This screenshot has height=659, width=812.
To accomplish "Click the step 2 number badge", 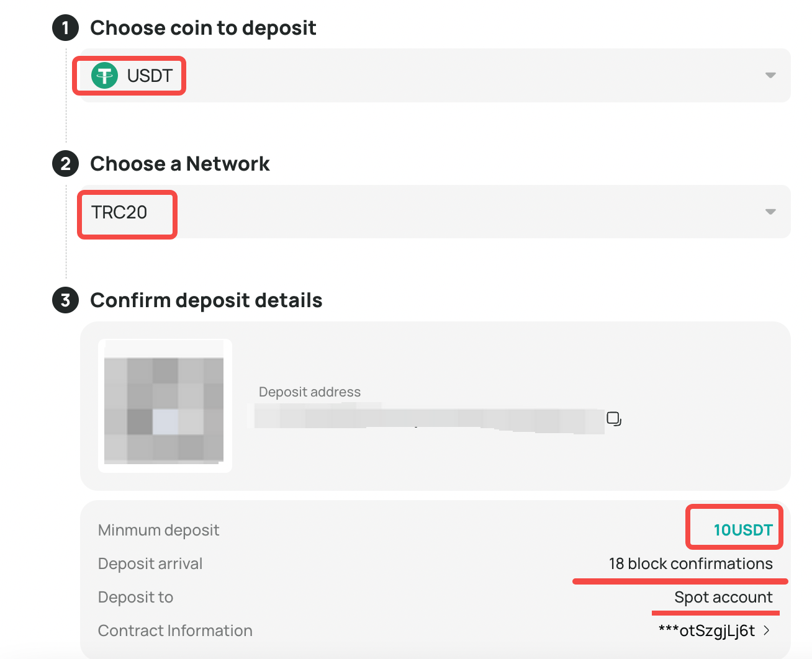I will pos(65,164).
